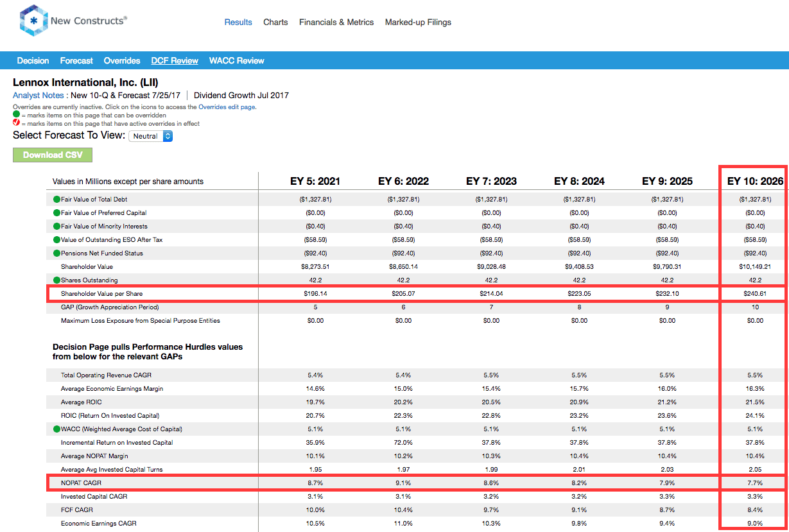
Task: Click the override icon for Fair Value of Total Debt
Action: (x=56, y=200)
